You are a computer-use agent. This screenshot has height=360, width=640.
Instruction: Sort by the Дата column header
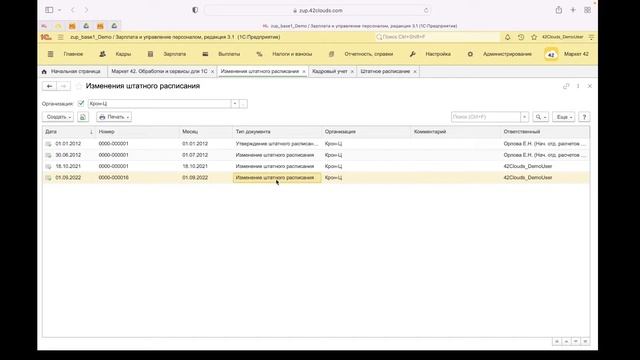[69, 132]
